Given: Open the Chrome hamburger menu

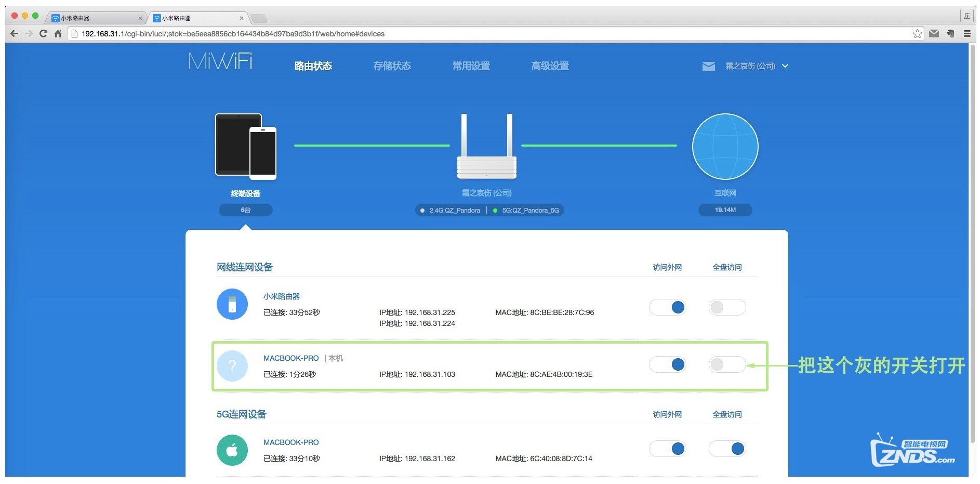Looking at the screenshot, I should (966, 34).
